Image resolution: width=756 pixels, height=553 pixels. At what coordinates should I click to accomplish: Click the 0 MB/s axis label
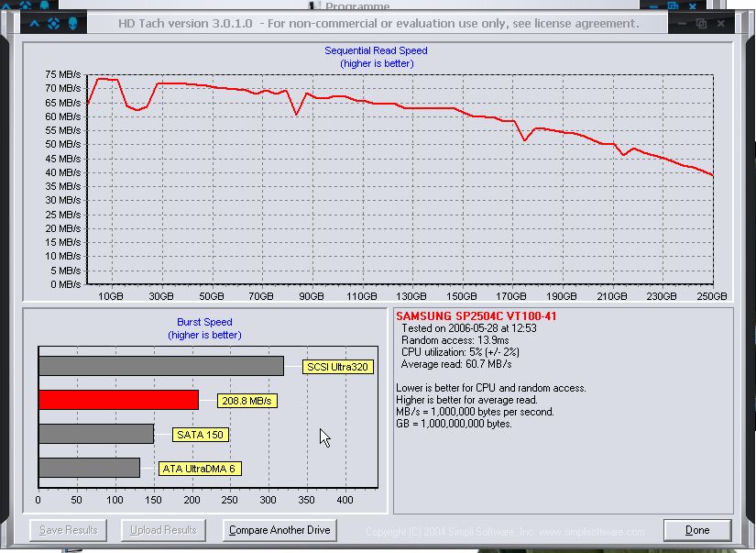(x=66, y=284)
